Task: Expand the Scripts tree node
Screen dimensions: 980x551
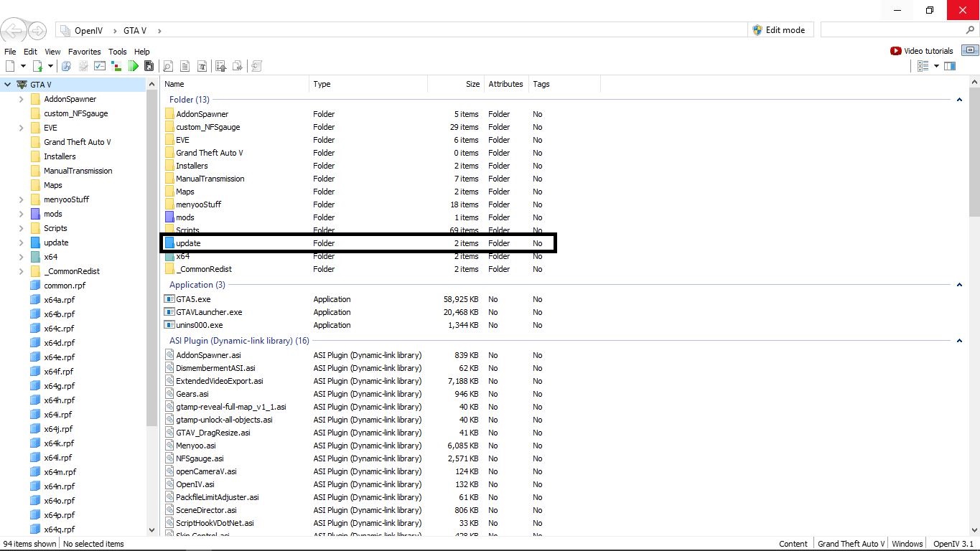Action: click(x=21, y=228)
